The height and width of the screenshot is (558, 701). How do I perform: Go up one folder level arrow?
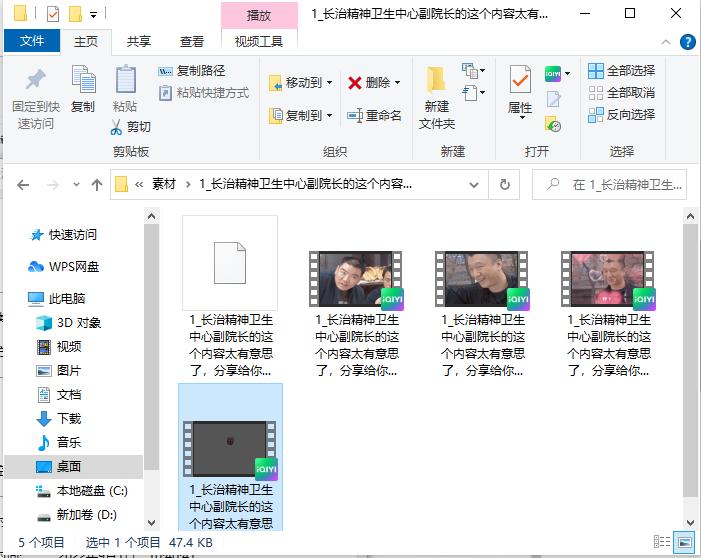point(97,185)
